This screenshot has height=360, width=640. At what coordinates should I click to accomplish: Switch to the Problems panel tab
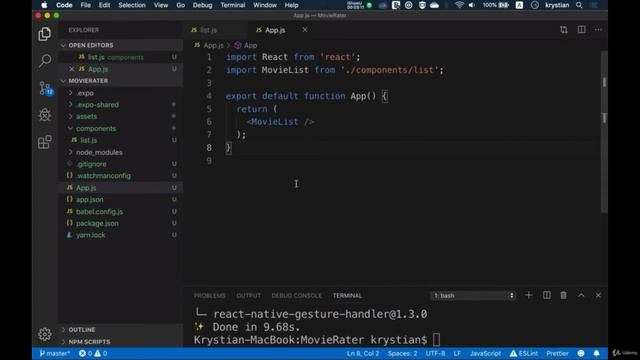pos(209,296)
